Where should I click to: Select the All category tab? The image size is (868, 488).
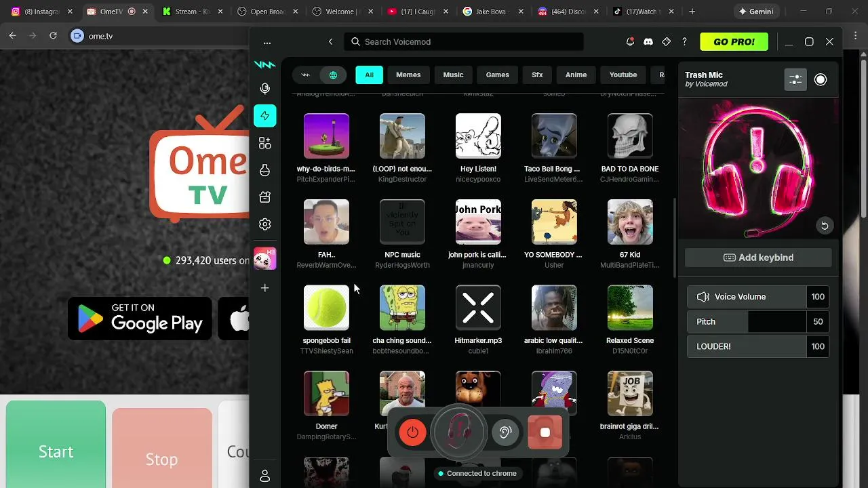click(369, 75)
